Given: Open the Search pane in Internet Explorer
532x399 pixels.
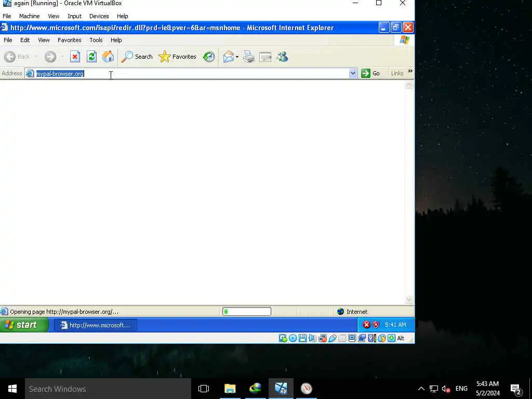Looking at the screenshot, I should point(137,57).
